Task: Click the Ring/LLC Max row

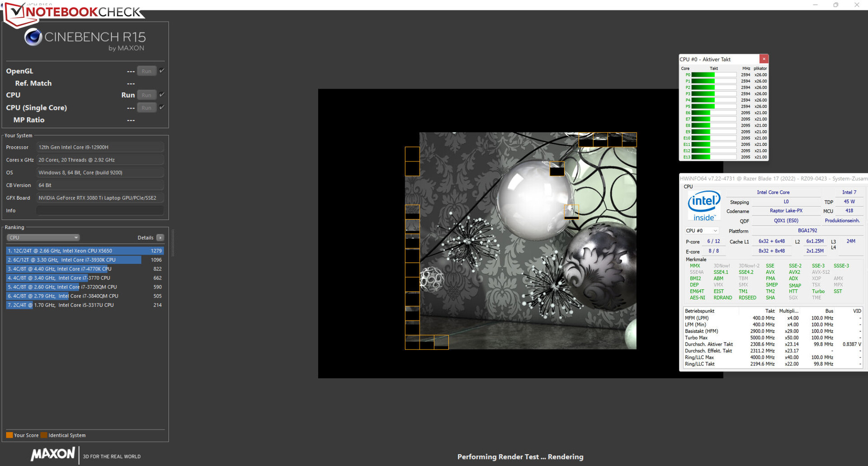Action: 773,358
